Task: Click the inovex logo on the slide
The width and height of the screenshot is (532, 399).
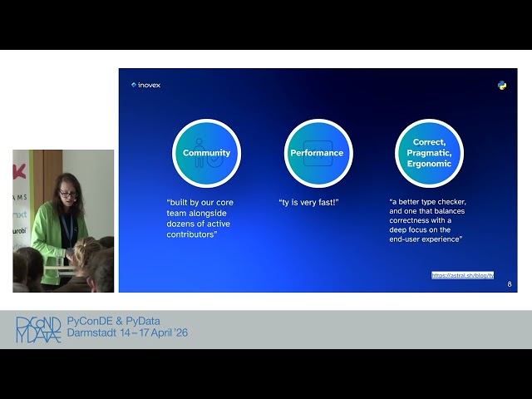Action: point(145,85)
